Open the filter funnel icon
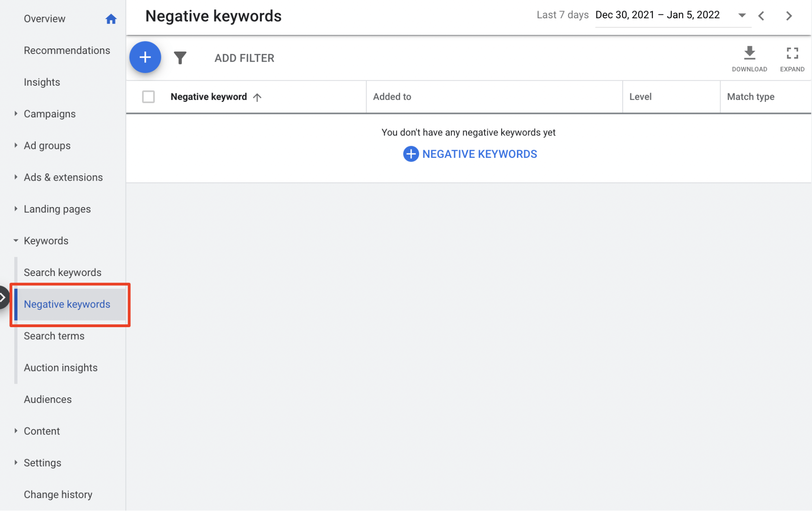The width and height of the screenshot is (812, 511). coord(180,58)
